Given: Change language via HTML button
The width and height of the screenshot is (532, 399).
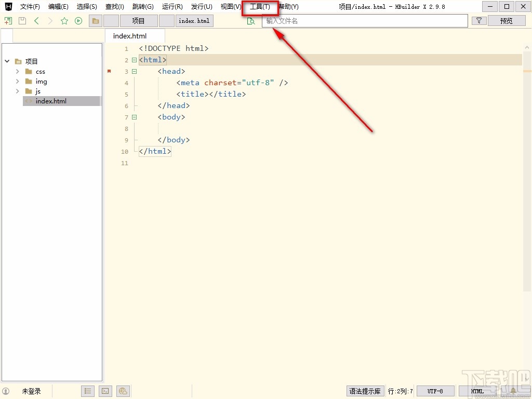Looking at the screenshot, I should click(x=477, y=391).
